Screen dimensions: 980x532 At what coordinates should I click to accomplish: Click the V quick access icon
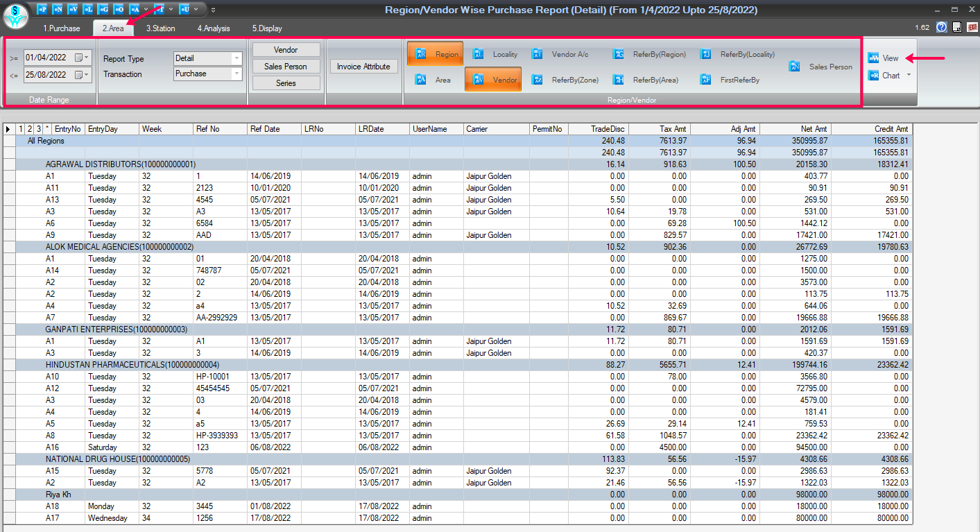73,10
